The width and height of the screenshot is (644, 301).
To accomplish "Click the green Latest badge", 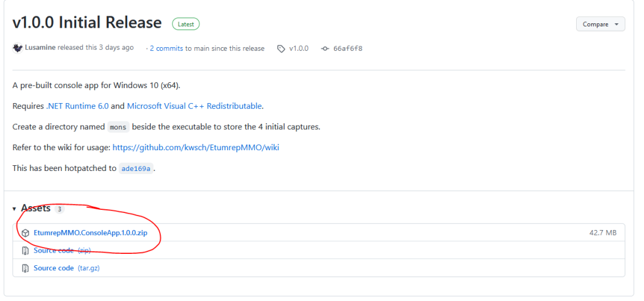I will pos(186,24).
